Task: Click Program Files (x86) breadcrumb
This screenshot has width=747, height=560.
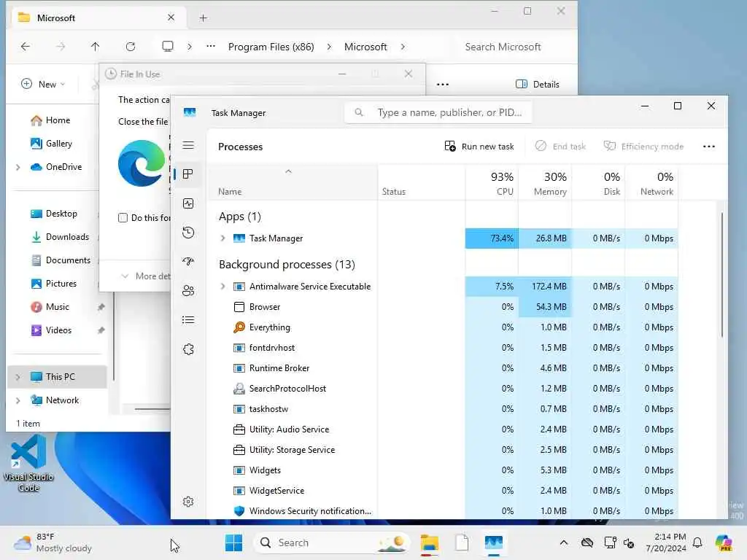Action: pos(271,47)
